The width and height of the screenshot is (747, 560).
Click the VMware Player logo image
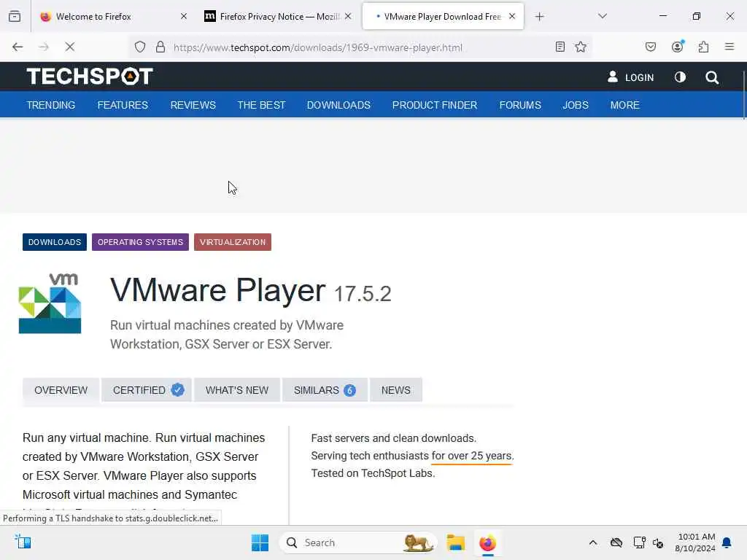tap(50, 303)
